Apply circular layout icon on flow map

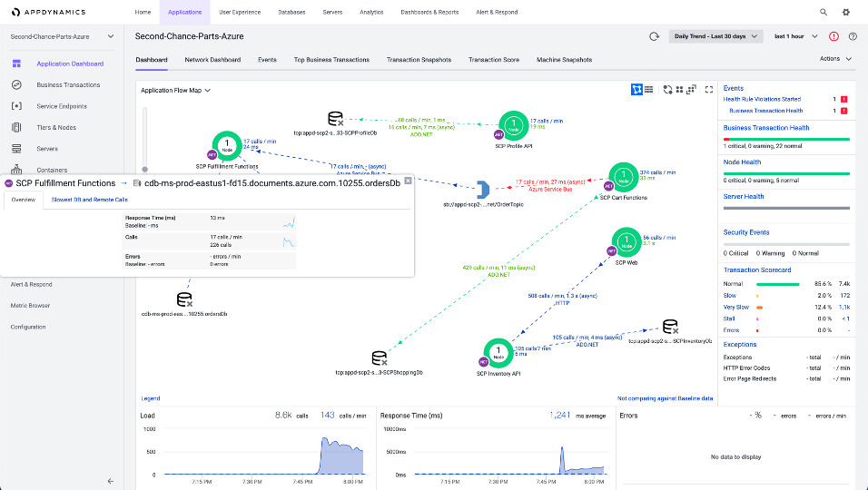(667, 90)
